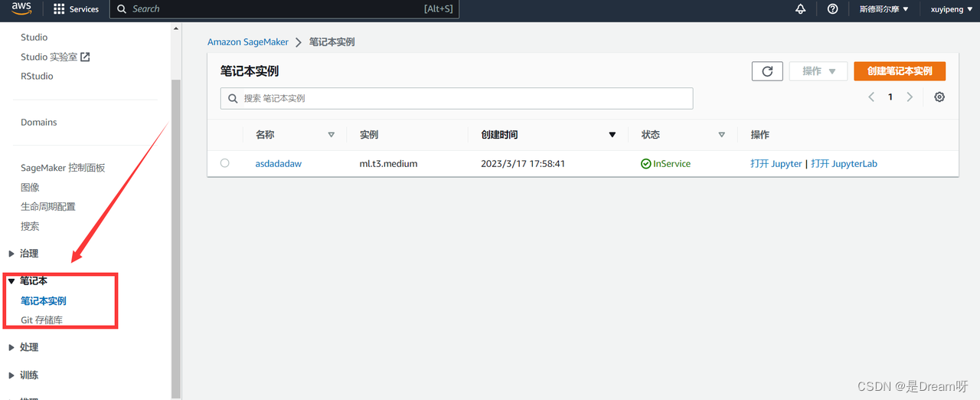Click the sidebar vertical scrollbar
Image resolution: width=980 pixels, height=400 pixels.
pos(176,238)
